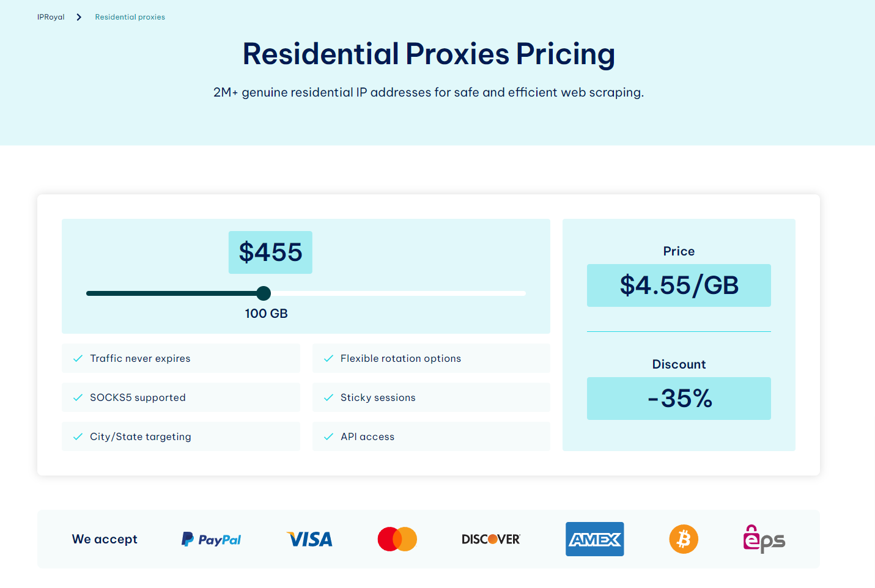Click the API access checkmark
The image size is (875, 588).
329,437
